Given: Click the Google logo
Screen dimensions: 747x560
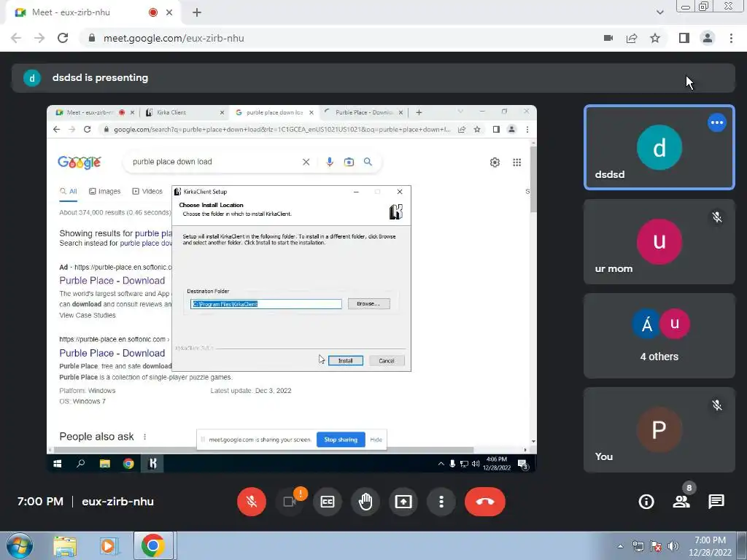Looking at the screenshot, I should [79, 163].
